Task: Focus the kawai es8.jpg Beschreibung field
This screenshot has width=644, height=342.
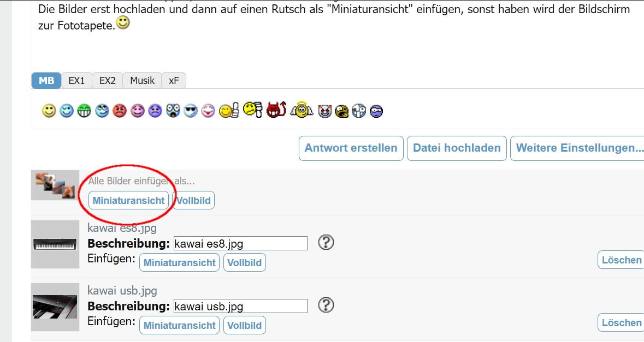Action: (240, 243)
